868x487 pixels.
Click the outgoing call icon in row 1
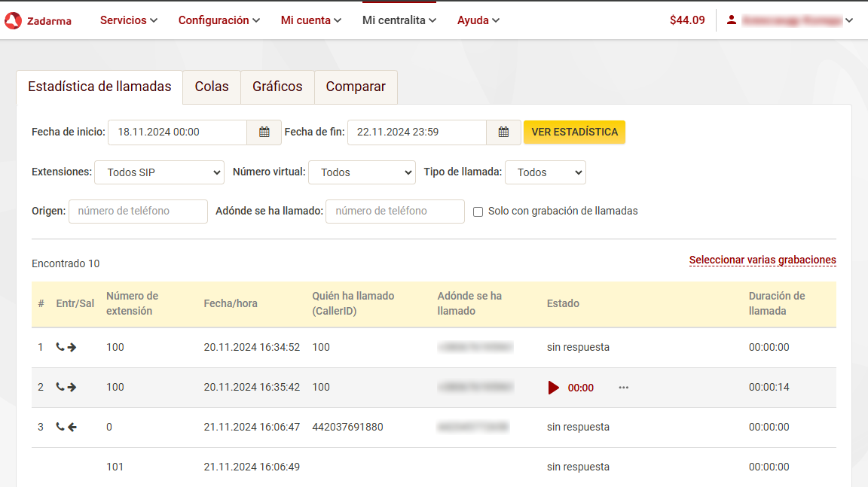pyautogui.click(x=66, y=347)
